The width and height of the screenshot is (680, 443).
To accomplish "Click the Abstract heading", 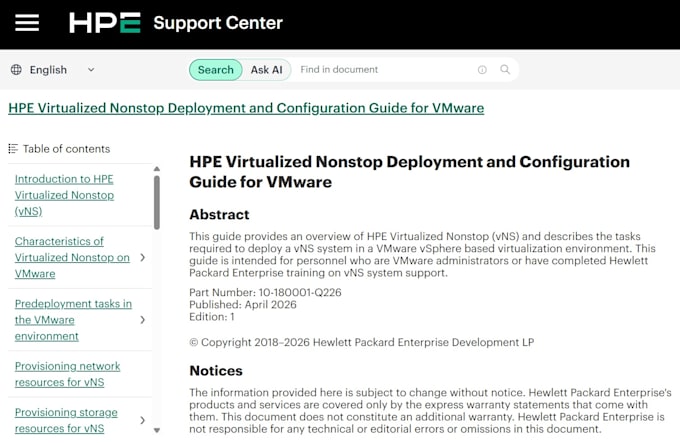I will [x=219, y=215].
